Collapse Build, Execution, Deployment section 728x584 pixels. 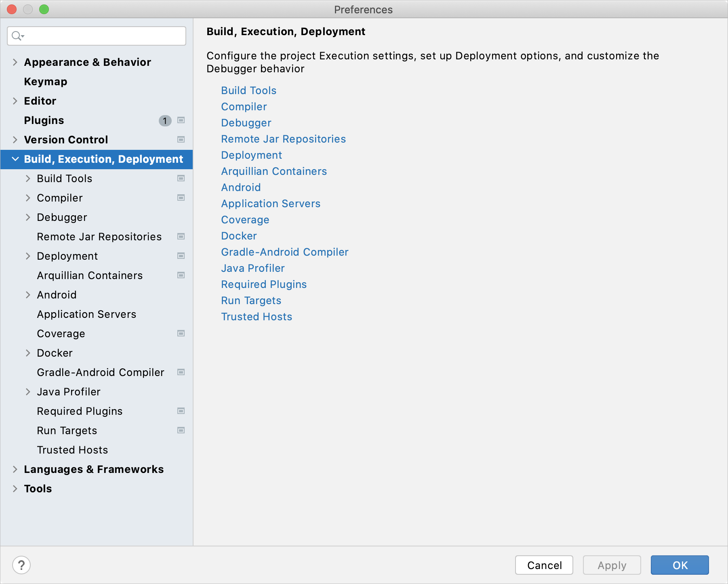point(15,159)
